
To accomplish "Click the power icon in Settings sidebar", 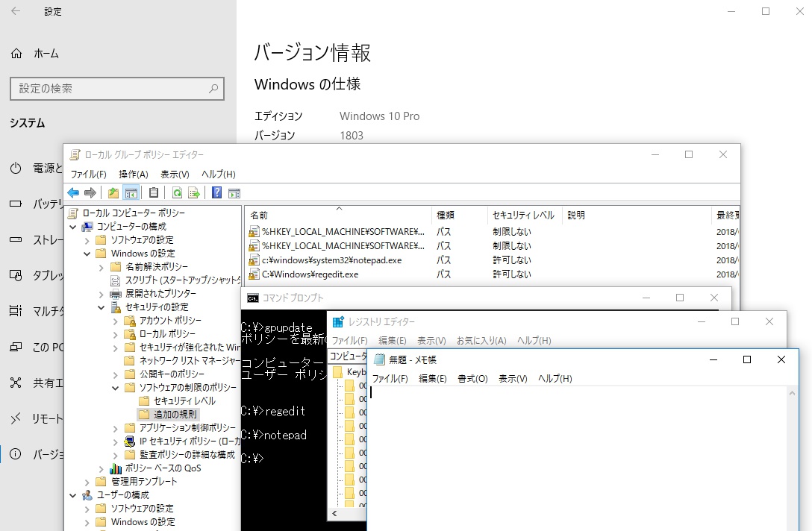I will point(16,169).
